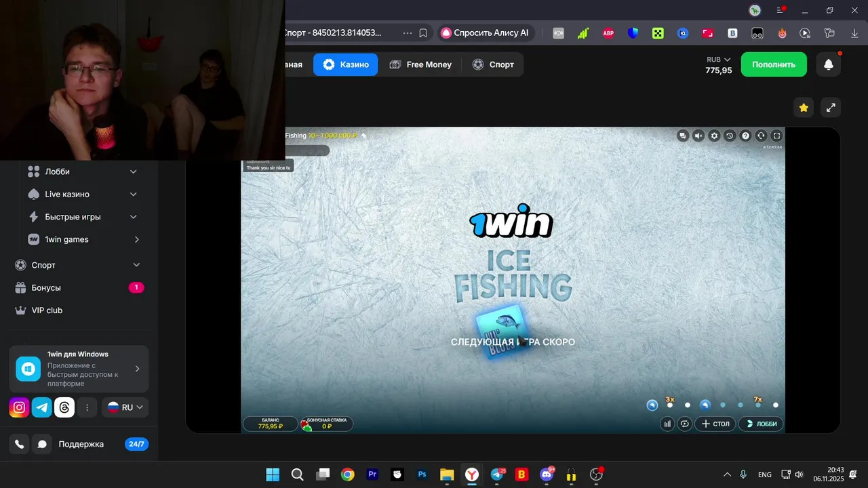
Task: Bookmark the current browser page
Action: [423, 33]
